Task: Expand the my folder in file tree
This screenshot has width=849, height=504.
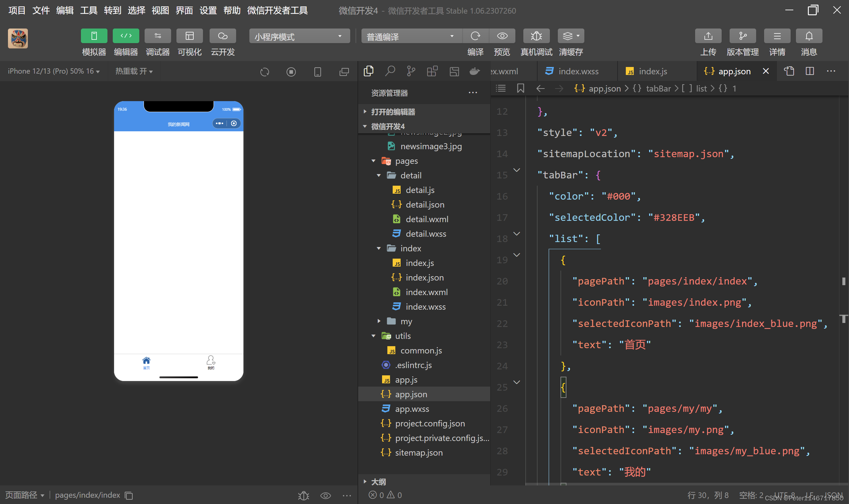Action: click(x=406, y=321)
